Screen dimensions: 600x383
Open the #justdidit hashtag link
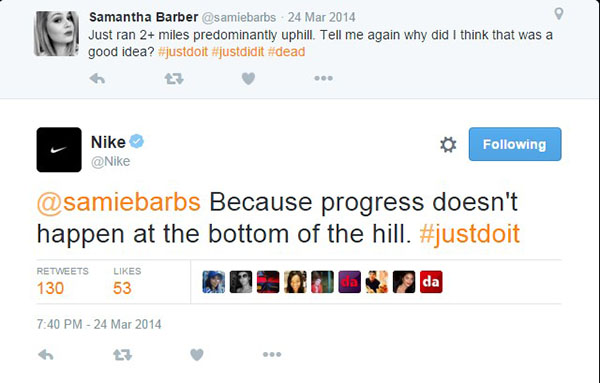point(238,52)
